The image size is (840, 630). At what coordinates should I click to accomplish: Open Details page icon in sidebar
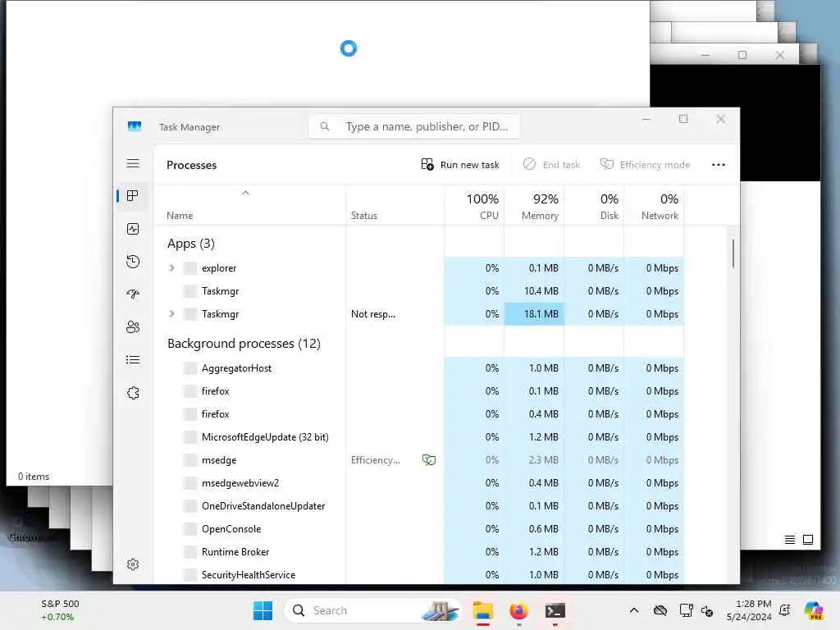[133, 360]
